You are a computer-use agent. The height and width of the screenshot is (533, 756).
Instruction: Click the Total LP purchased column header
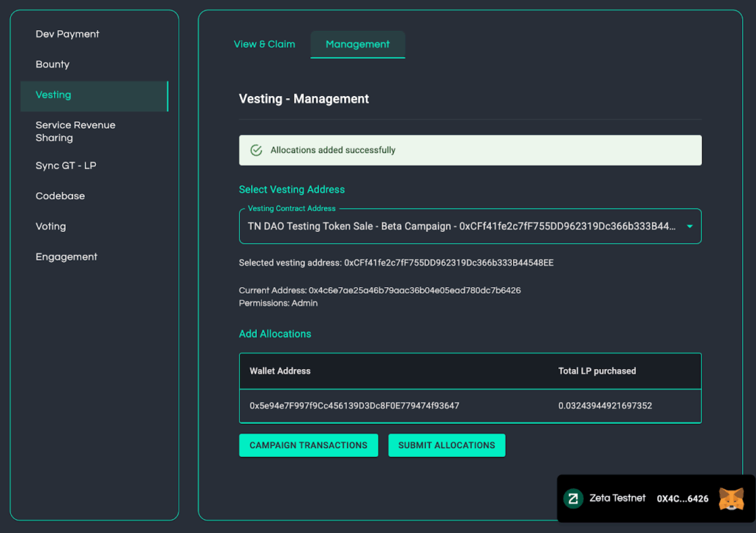[597, 371]
